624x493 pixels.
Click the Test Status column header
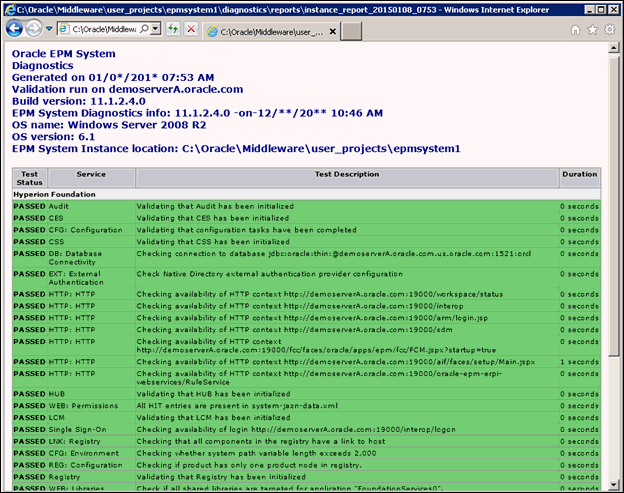[29, 178]
